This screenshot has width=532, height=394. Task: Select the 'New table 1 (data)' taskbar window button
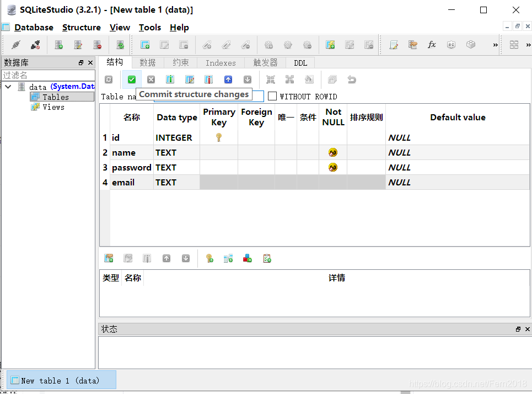point(61,380)
